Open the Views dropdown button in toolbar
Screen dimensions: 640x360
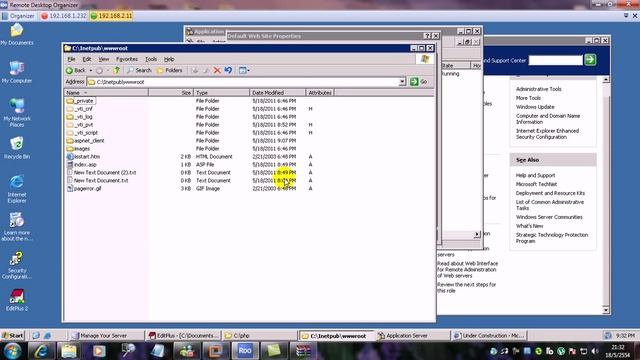pos(244,70)
